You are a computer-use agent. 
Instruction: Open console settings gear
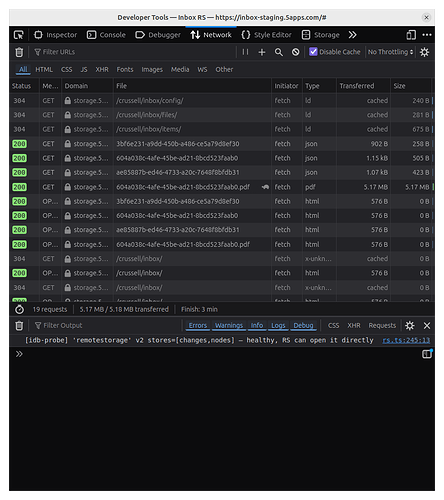410,325
